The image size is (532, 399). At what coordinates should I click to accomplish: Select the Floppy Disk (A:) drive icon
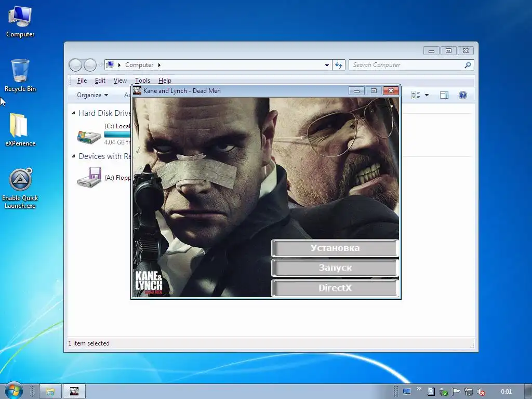(89, 177)
